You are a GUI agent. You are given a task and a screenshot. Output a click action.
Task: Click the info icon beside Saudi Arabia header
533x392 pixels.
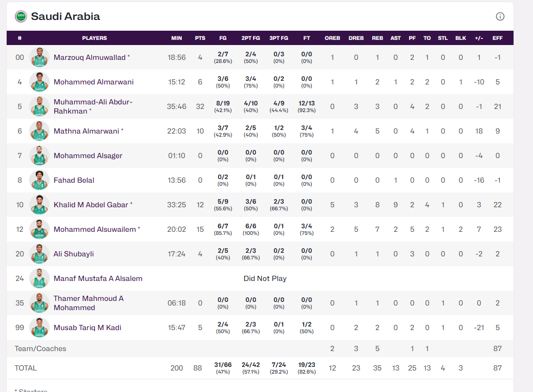pos(500,16)
